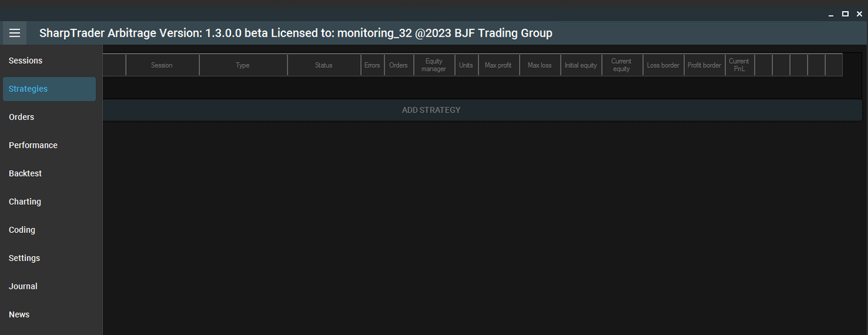The height and width of the screenshot is (335, 868).
Task: Click the Current PnL column header
Action: click(739, 65)
